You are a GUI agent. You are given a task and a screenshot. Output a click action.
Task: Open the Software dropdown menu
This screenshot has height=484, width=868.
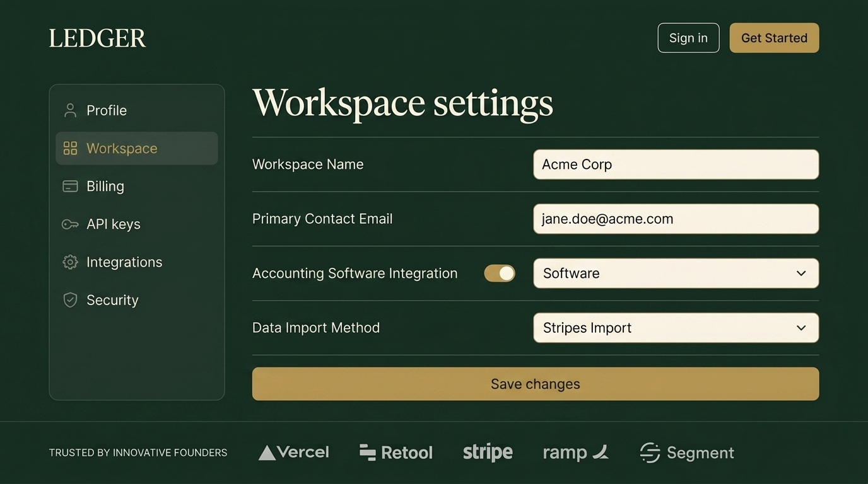pos(676,274)
